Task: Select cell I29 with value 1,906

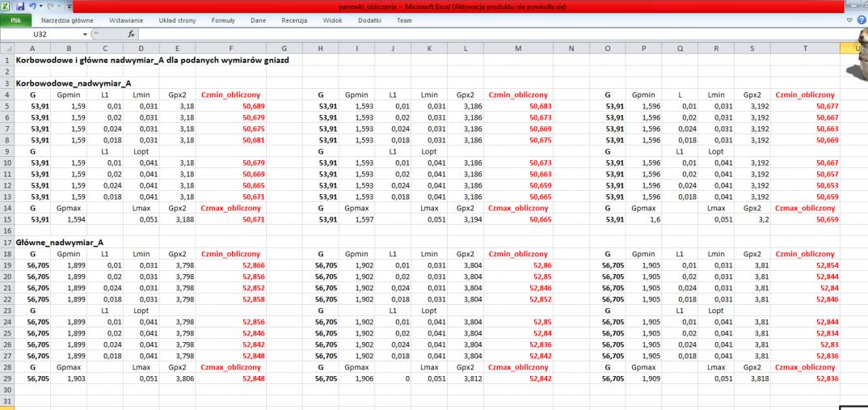Action: click(x=356, y=378)
